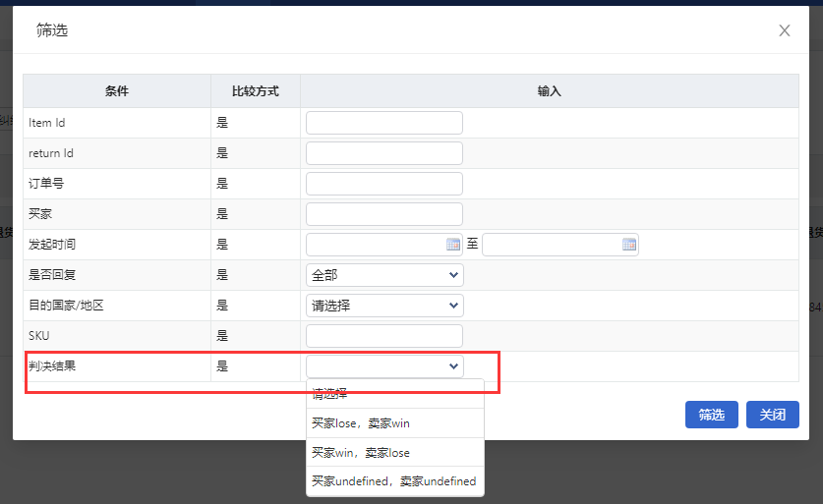Image resolution: width=823 pixels, height=504 pixels.
Task: Click the 订单号 row label
Action: 46,184
